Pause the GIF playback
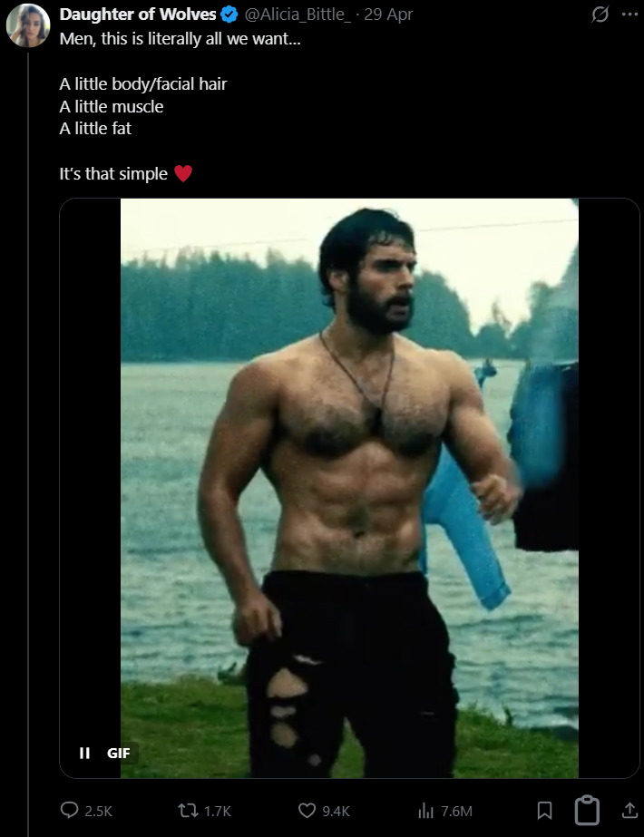Viewport: 644px width, 837px height. [84, 753]
